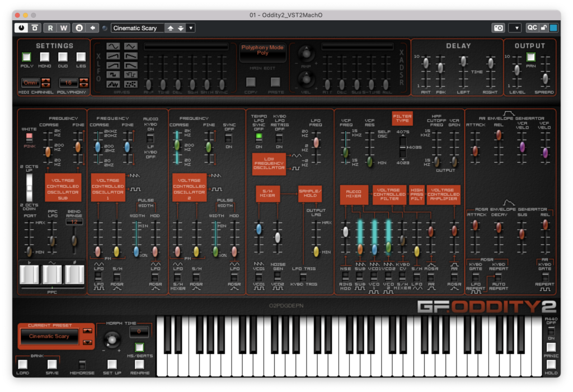Decrease polyphony with down arrow

[84, 85]
